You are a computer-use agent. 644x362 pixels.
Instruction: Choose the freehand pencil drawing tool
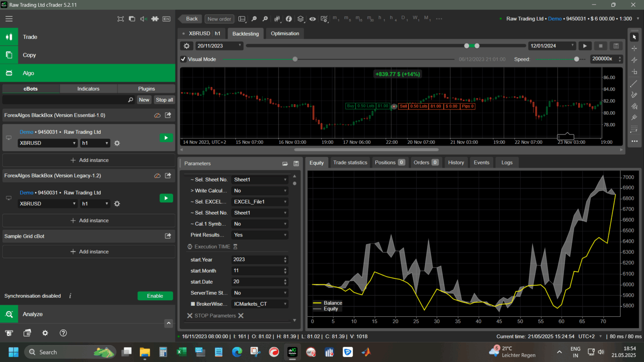(x=634, y=95)
